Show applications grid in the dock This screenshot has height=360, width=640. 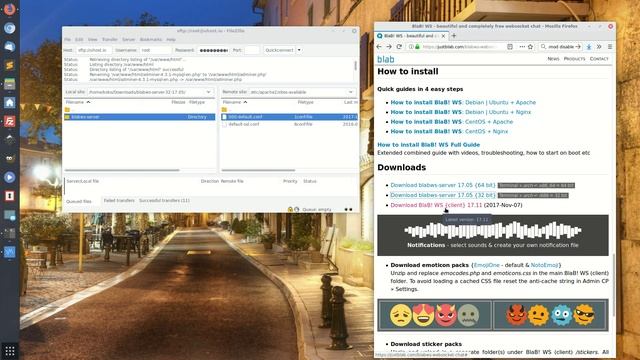(x=10, y=351)
